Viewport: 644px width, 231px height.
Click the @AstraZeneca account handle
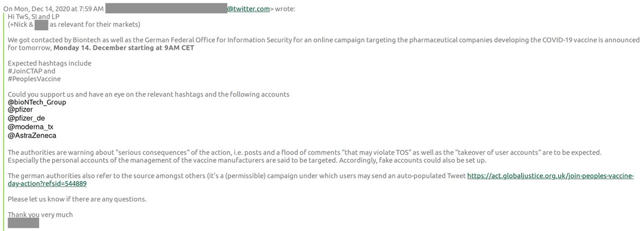(x=32, y=135)
